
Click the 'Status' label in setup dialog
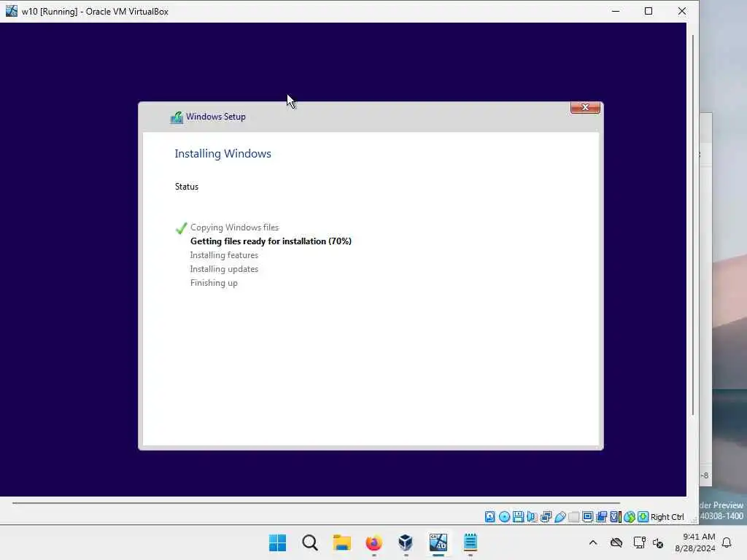187,187
